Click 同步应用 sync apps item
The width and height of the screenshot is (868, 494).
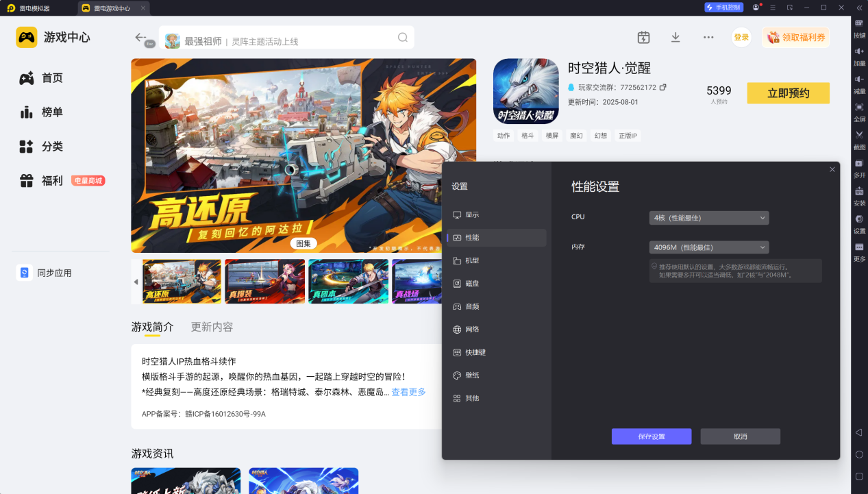point(45,273)
